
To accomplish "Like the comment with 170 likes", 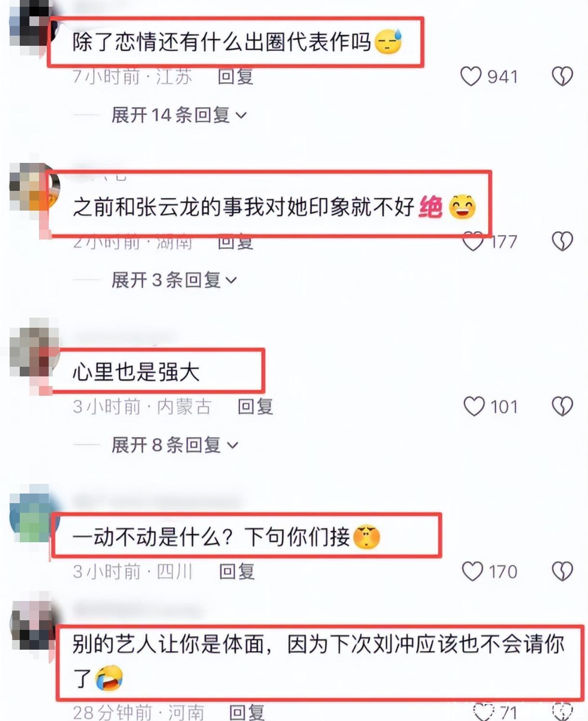I will (472, 572).
